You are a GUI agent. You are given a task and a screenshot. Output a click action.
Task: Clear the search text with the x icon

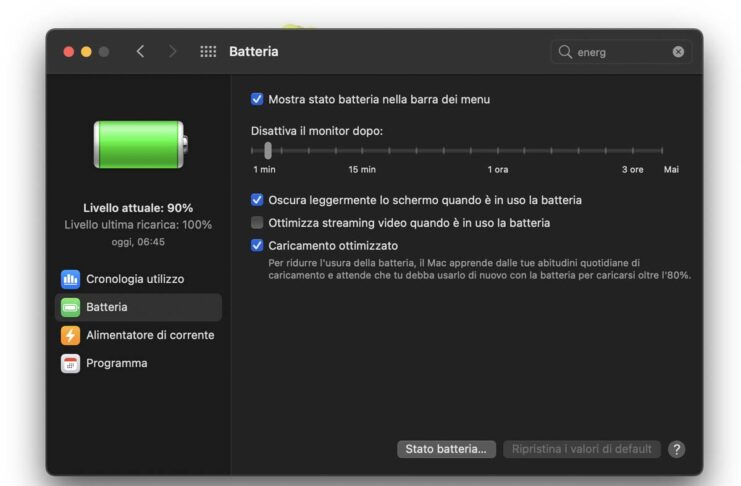click(x=678, y=52)
